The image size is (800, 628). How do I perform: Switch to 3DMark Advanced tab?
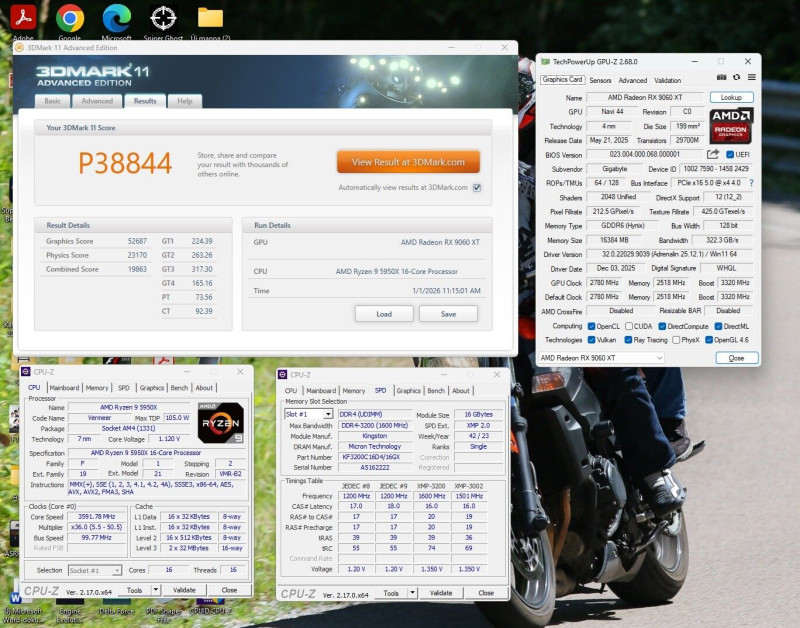[97, 101]
